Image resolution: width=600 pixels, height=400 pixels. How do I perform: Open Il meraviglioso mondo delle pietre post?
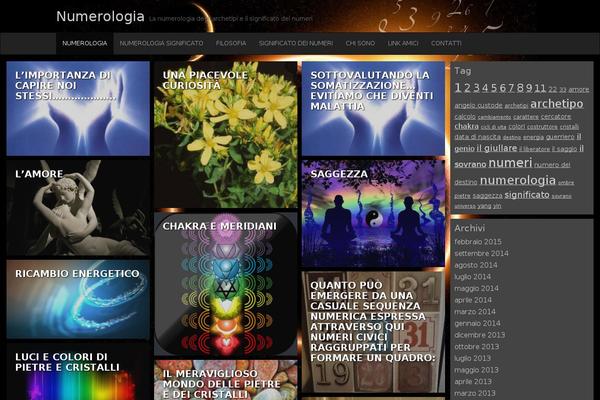click(x=226, y=380)
